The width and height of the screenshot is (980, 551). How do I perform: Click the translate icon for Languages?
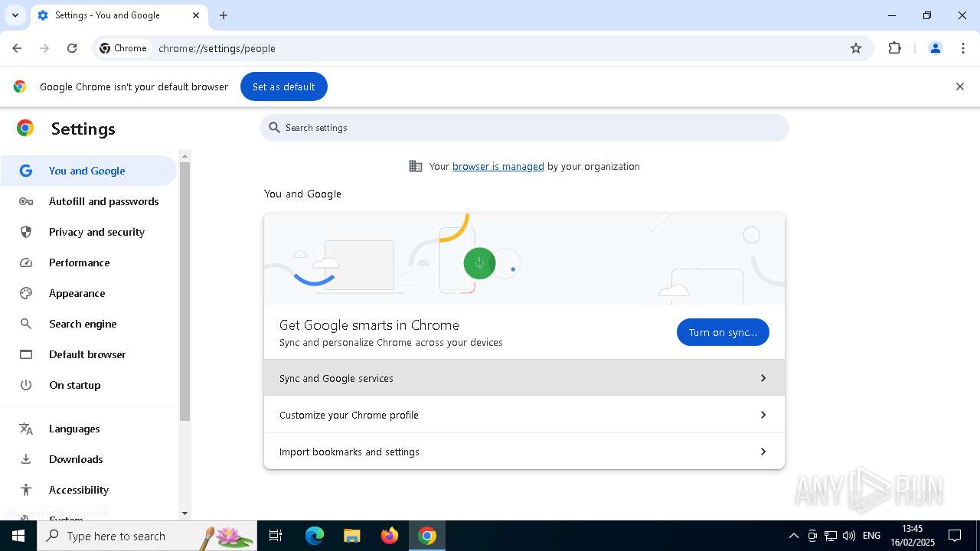point(26,429)
